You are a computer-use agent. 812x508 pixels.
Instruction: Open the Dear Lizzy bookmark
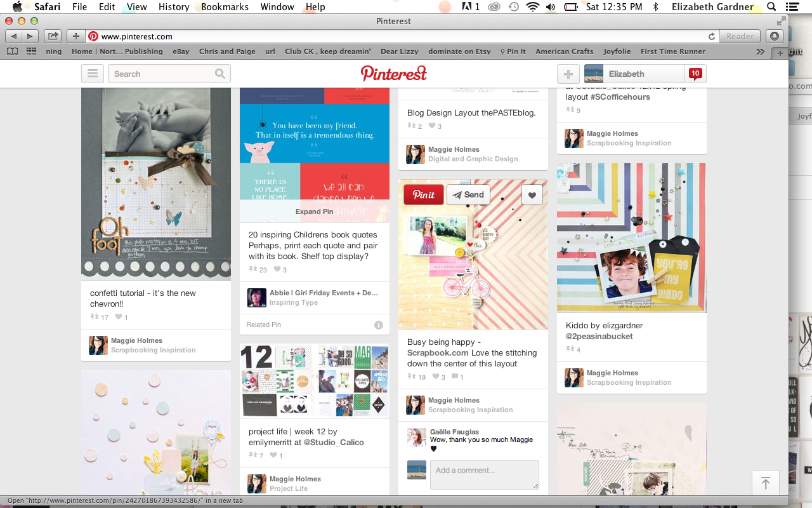tap(400, 51)
